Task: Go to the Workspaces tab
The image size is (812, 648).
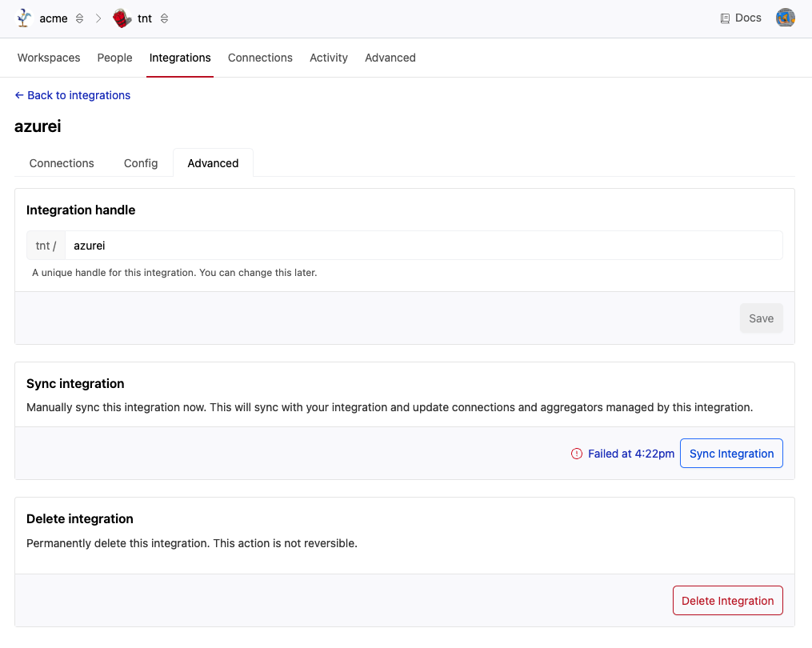Action: pos(49,58)
